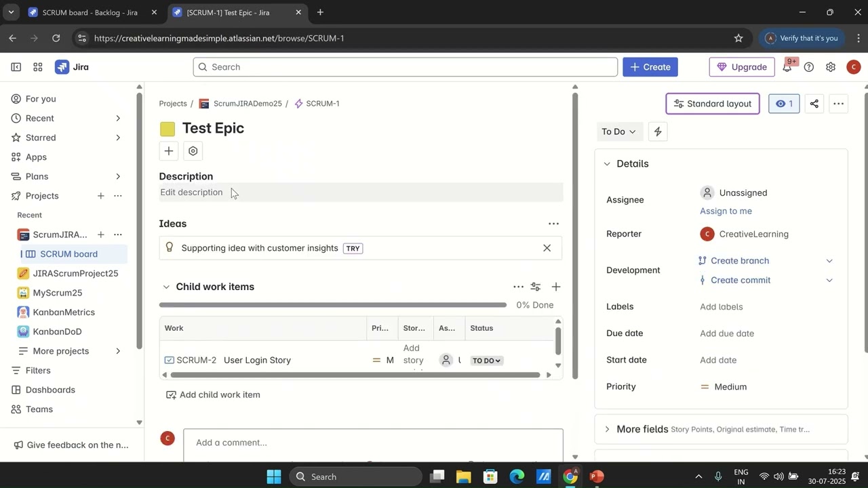This screenshot has height=488, width=868.
Task: Open child work items more options
Action: tap(518, 287)
